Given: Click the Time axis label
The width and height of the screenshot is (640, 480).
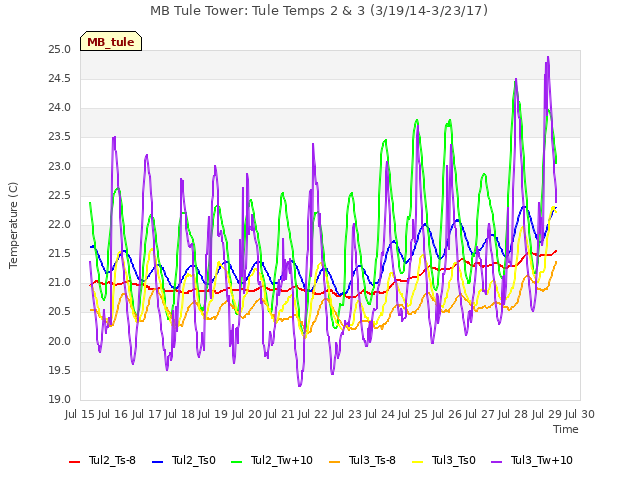Looking at the screenshot, I should (x=566, y=429).
